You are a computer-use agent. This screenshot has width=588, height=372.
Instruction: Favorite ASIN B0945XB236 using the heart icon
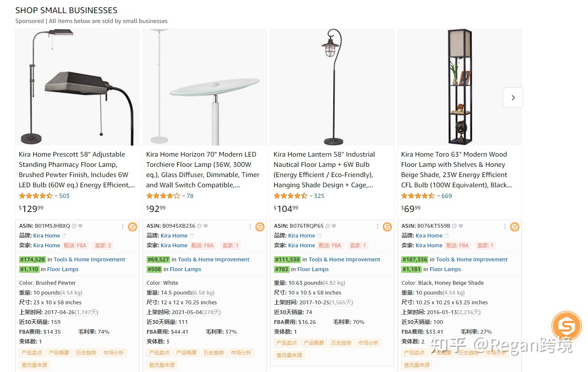206,226
